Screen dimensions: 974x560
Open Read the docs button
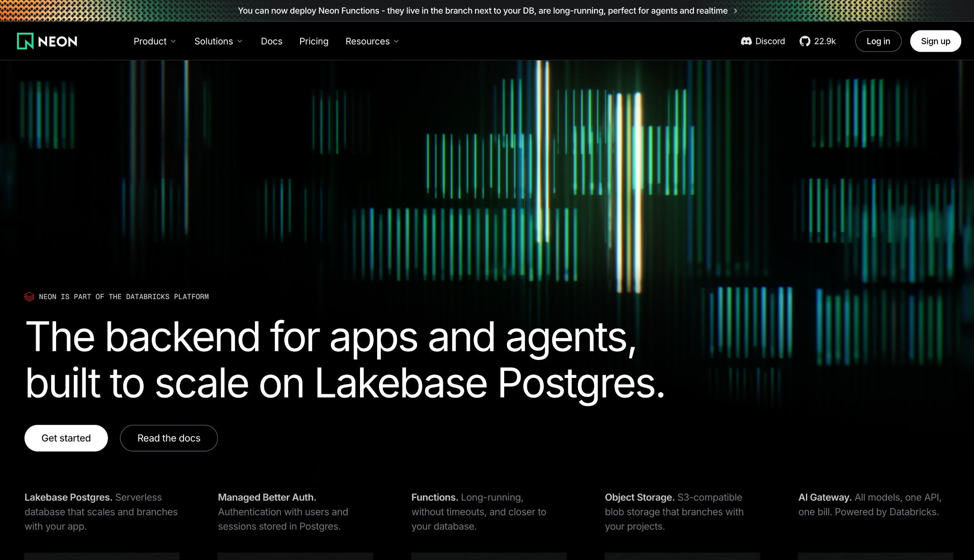[169, 438]
